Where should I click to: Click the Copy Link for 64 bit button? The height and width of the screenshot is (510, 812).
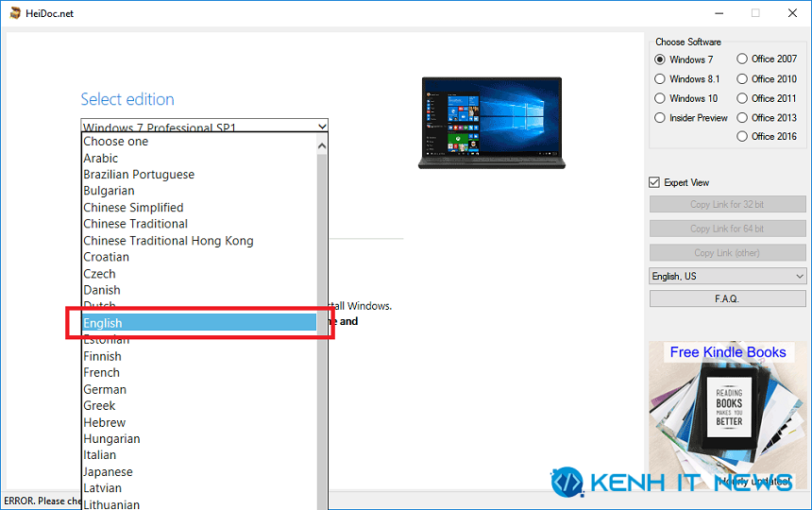coord(728,229)
